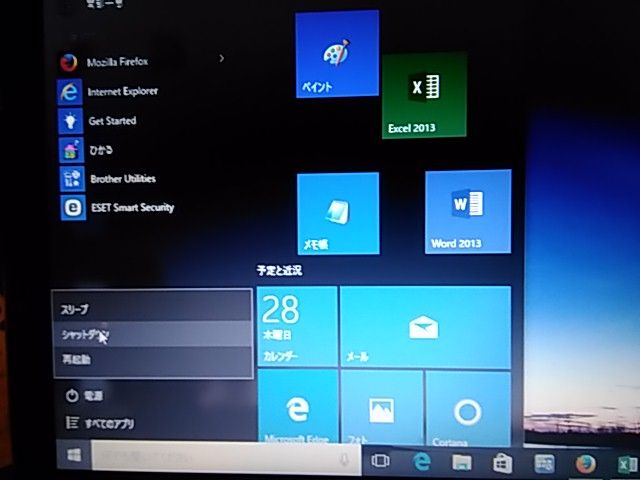Click the Windows Start button

pos(74,455)
